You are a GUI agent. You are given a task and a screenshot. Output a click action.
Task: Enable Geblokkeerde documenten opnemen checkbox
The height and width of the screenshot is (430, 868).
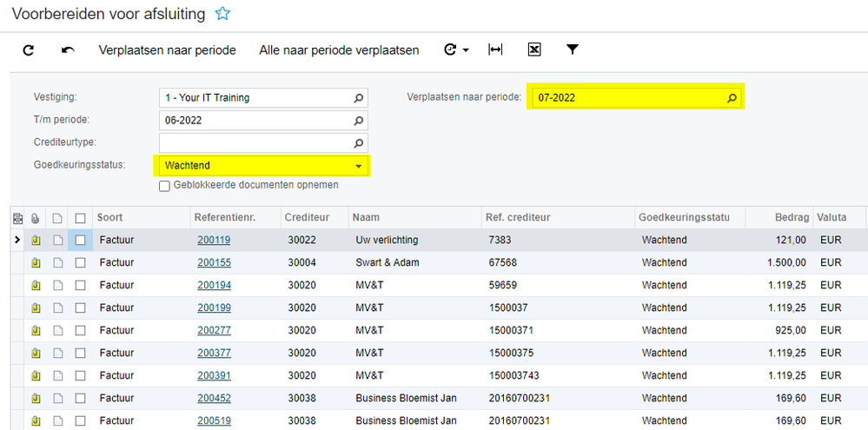tap(164, 186)
